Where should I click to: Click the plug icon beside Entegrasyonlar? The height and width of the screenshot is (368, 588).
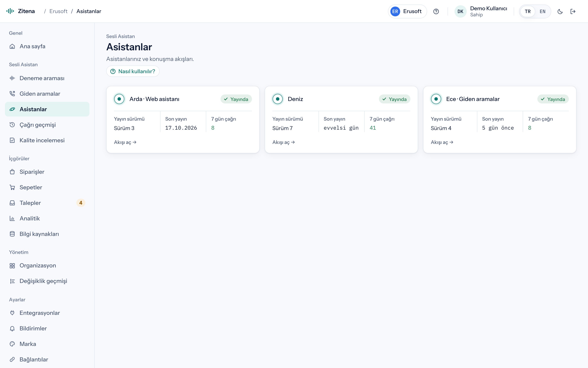(x=12, y=313)
